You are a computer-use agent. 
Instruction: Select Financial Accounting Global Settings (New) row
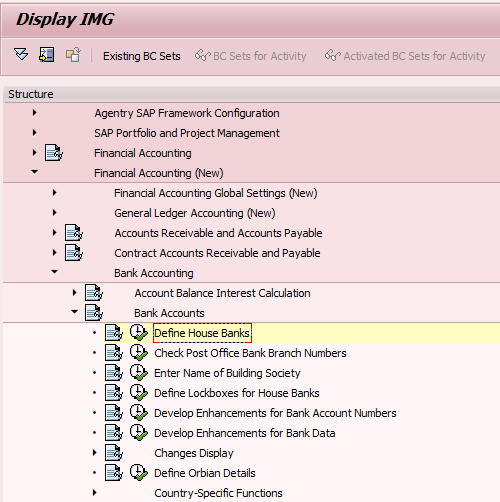point(252,193)
